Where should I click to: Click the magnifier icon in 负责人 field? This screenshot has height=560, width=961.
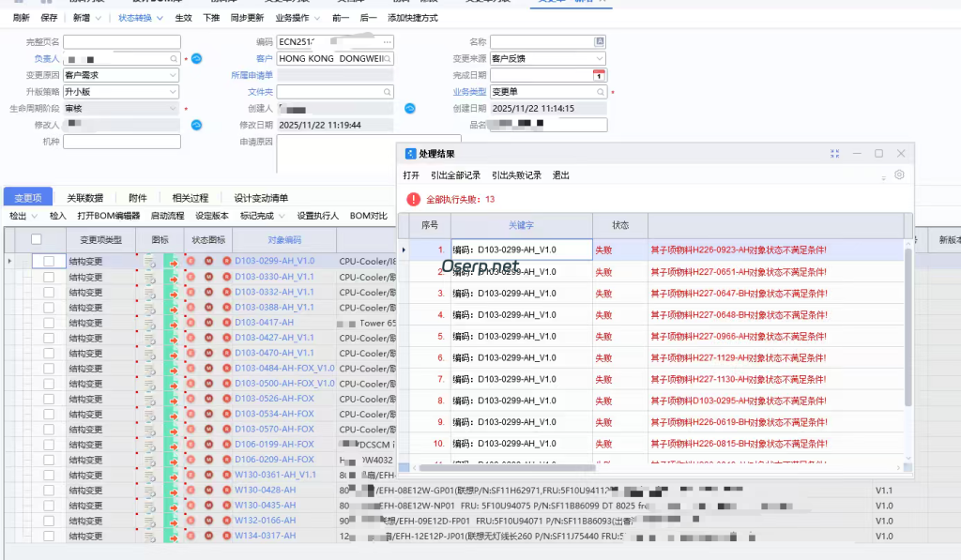tap(174, 58)
